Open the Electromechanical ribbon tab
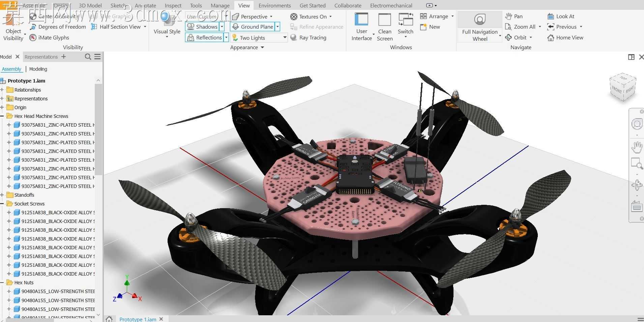Viewport: 644px width, 322px height. coord(391,5)
